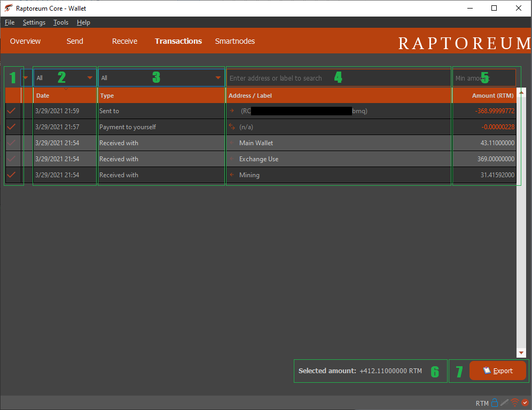Click the sync status check icon
Screen dimensions: 532x410
(525, 403)
